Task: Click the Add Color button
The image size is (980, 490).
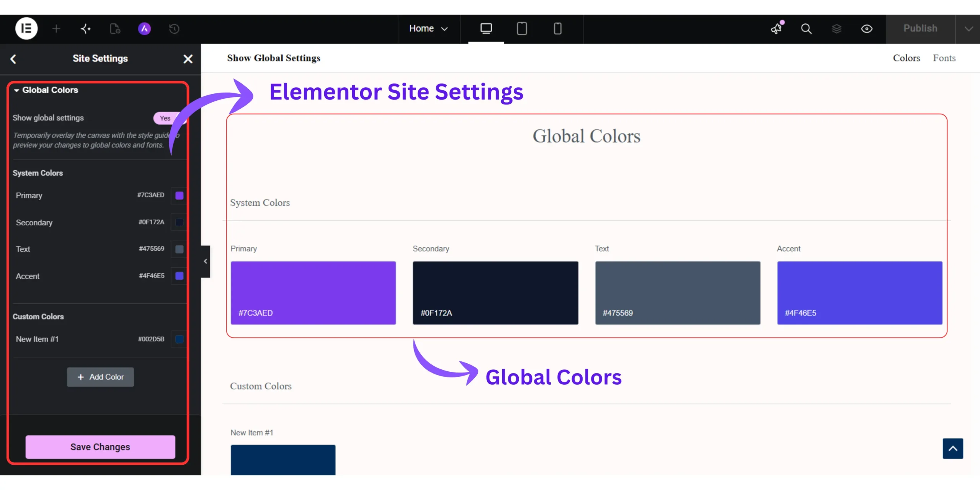Action: click(100, 377)
